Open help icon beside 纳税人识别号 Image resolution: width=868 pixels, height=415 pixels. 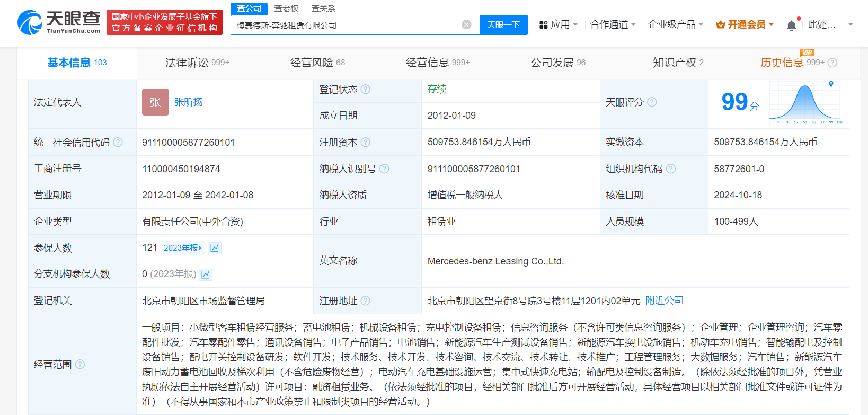(384, 169)
